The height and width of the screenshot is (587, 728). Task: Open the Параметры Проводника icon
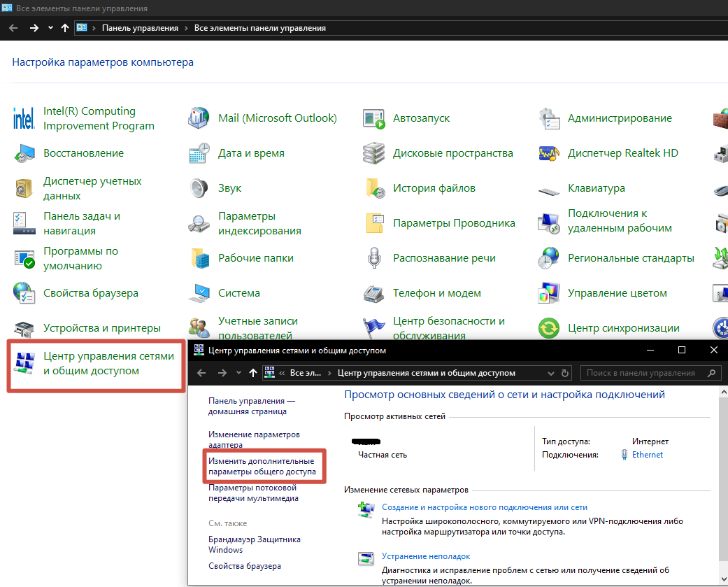click(x=373, y=223)
